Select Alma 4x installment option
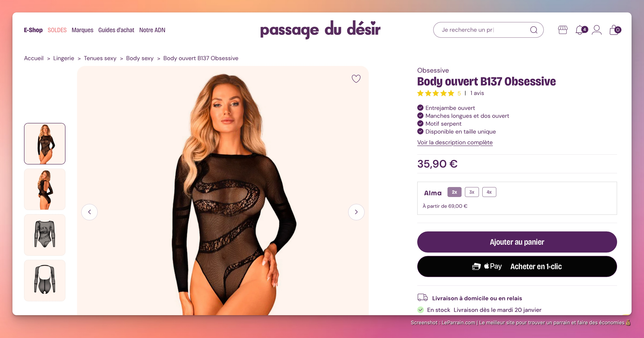 (489, 192)
